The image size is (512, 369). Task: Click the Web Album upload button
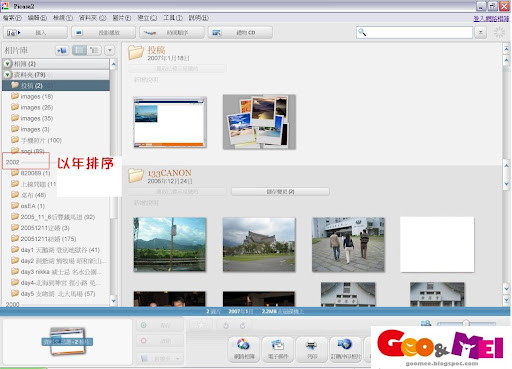(244, 349)
